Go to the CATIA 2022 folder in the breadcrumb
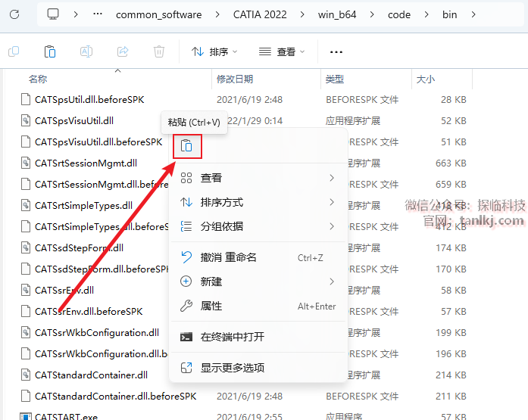Image resolution: width=528 pixels, height=420 pixels. (x=260, y=14)
